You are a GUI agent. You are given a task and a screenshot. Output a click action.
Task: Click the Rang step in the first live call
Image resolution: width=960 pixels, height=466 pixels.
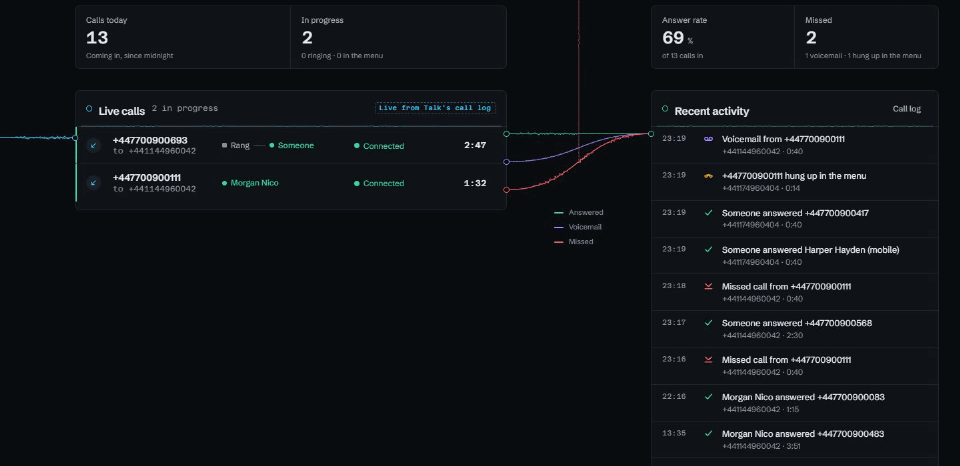(x=236, y=146)
